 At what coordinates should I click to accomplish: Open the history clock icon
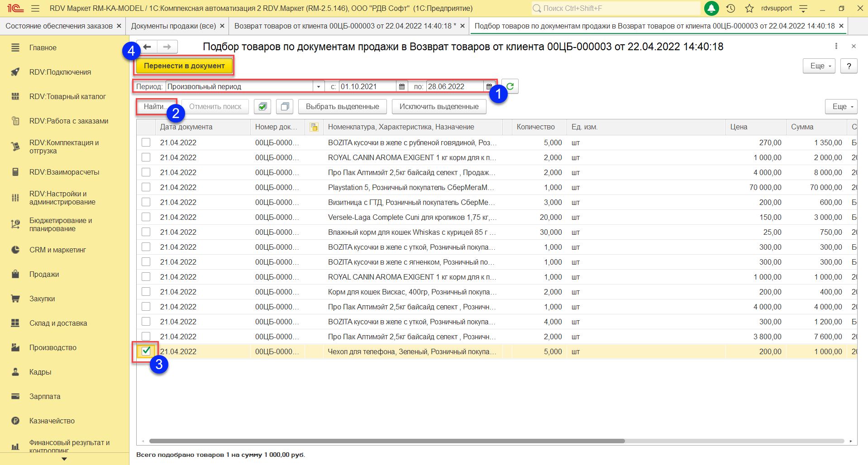tap(730, 8)
